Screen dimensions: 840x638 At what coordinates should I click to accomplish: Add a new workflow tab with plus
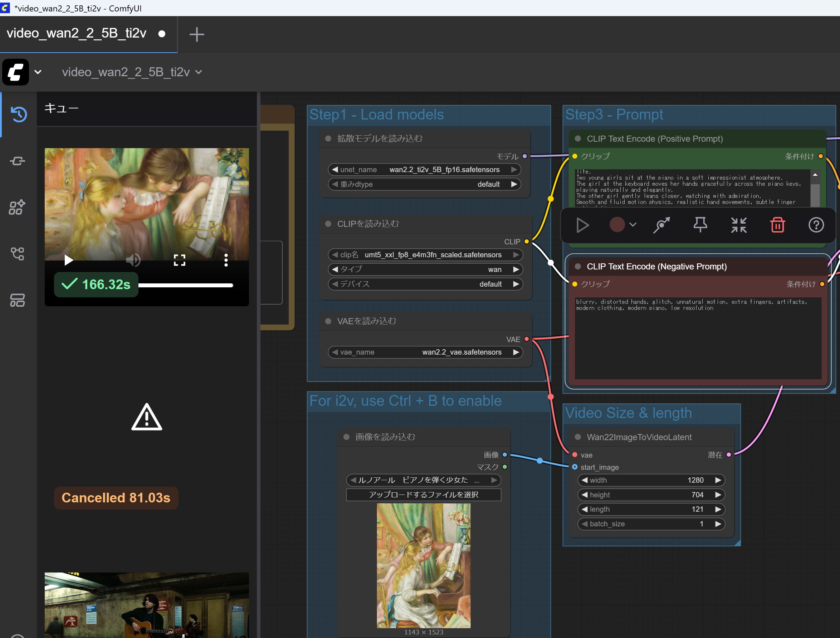click(x=197, y=34)
